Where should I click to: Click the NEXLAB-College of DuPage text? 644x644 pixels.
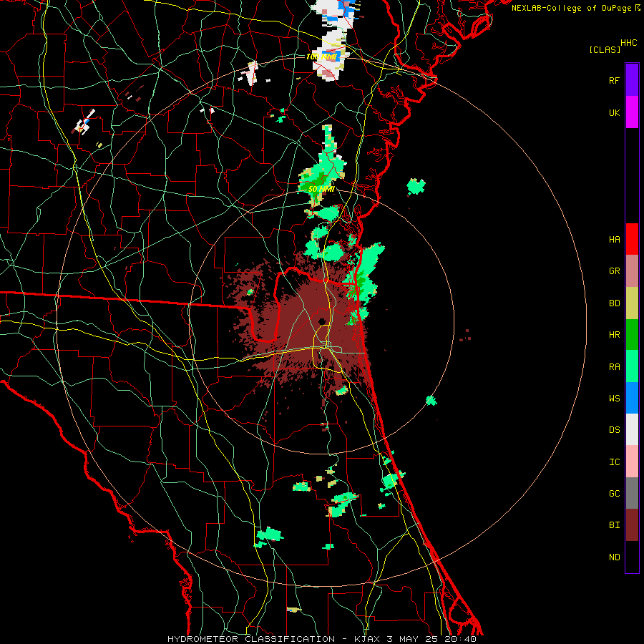pos(571,8)
